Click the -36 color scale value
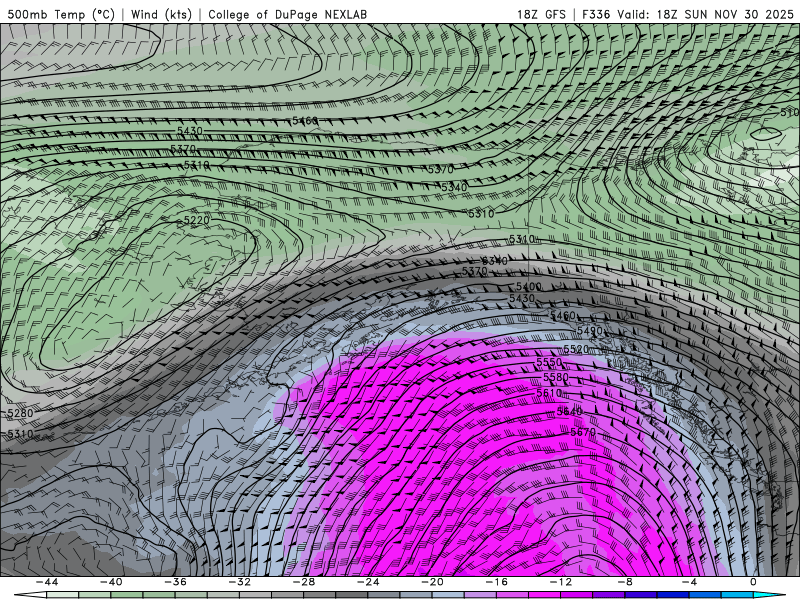The height and width of the screenshot is (600, 800). (176, 582)
